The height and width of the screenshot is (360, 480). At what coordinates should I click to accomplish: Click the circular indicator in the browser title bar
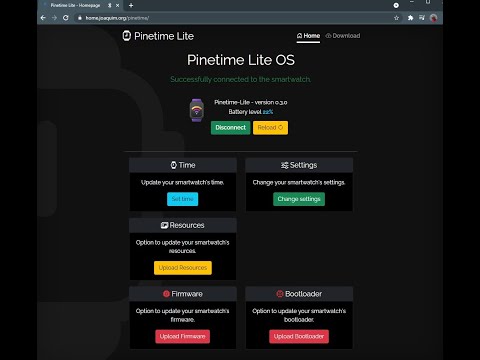(x=396, y=5)
